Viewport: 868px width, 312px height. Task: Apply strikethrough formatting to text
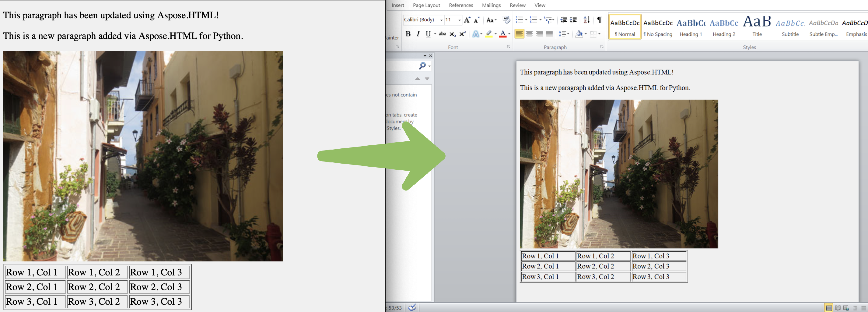click(442, 34)
